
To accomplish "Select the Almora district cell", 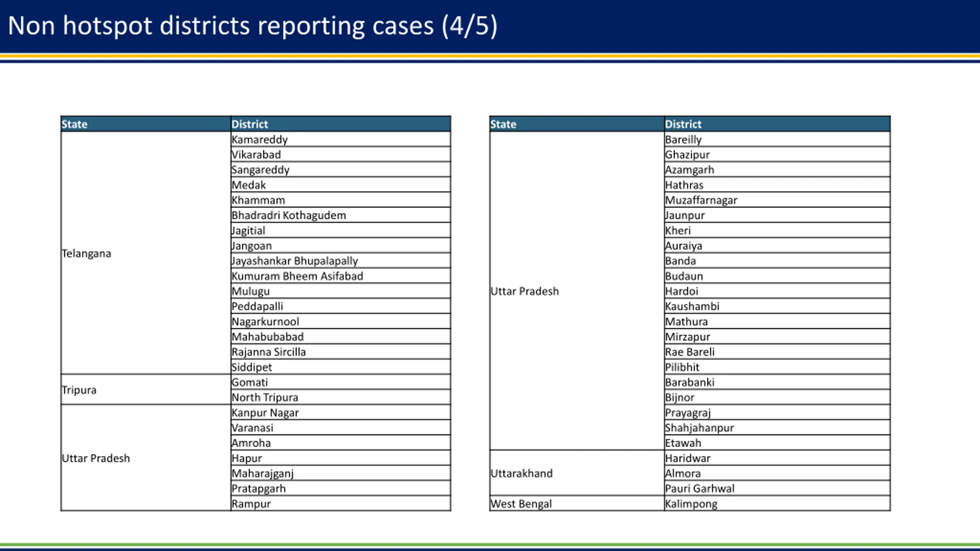I will (777, 473).
